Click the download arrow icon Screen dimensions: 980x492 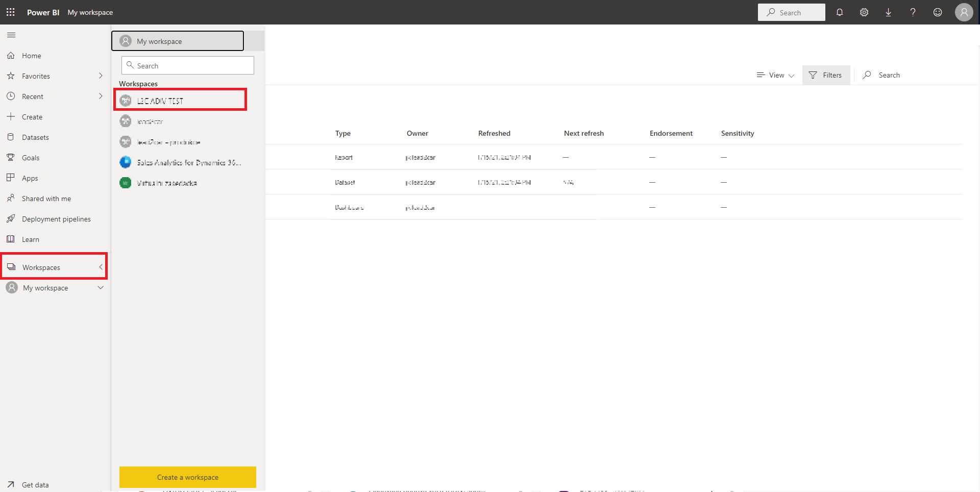coord(888,12)
